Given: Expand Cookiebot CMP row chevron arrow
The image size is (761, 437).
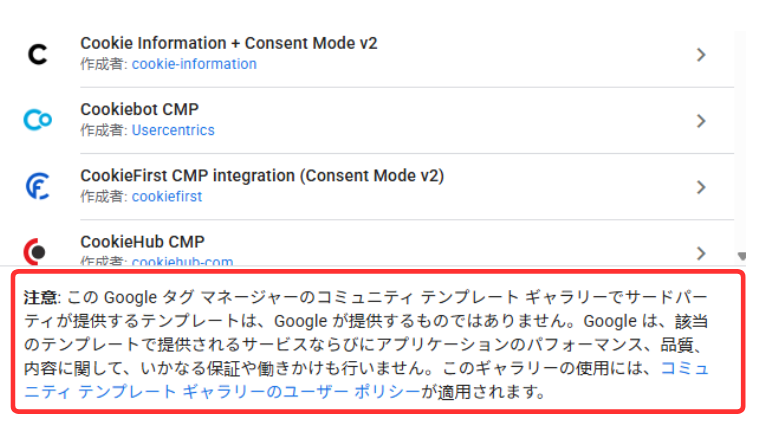Looking at the screenshot, I should coord(701,121).
